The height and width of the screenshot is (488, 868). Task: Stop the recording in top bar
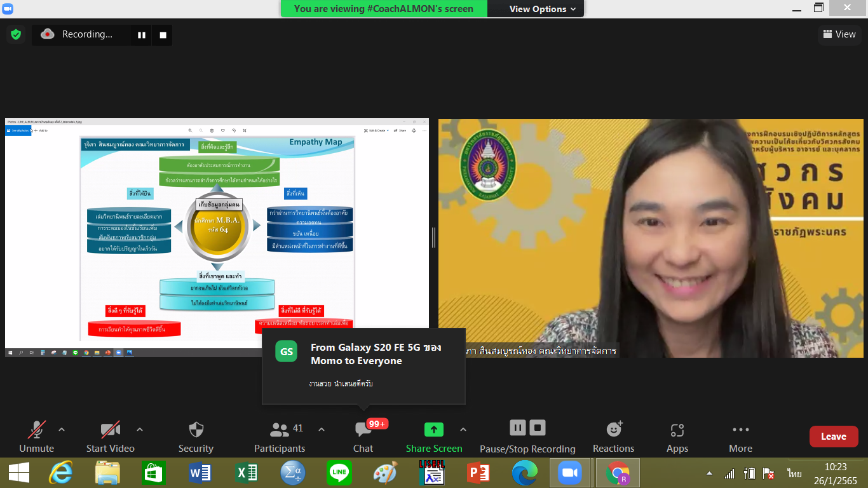pos(163,35)
